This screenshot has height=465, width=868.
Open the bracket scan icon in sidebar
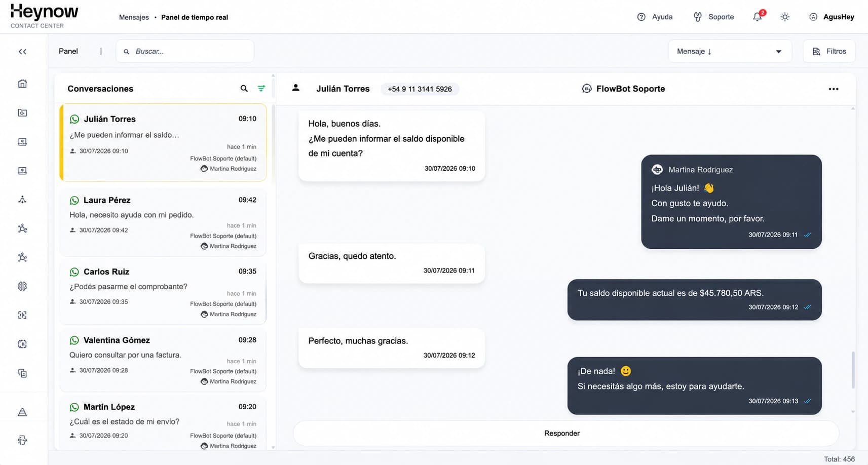click(x=22, y=315)
